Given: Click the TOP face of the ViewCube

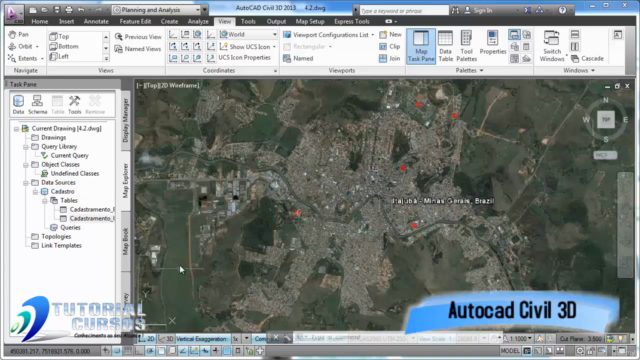Looking at the screenshot, I should click(606, 120).
